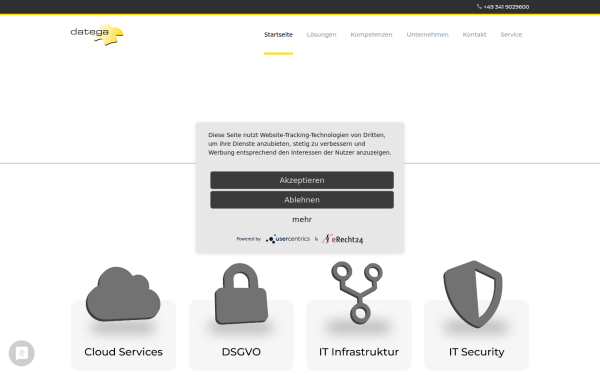
Task: Click the phone icon in top bar
Action: pos(479,7)
